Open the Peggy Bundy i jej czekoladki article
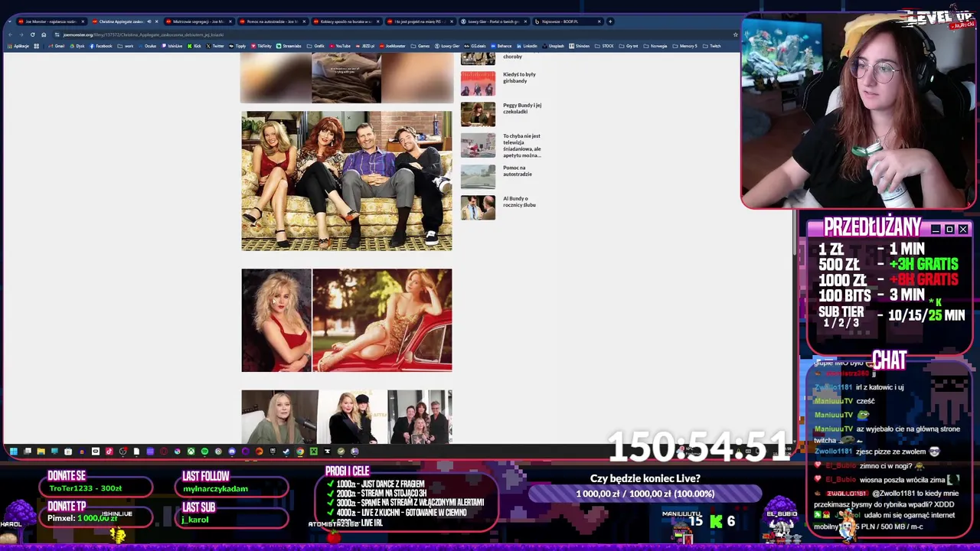Screen dimensions: 980x551 [x=522, y=108]
